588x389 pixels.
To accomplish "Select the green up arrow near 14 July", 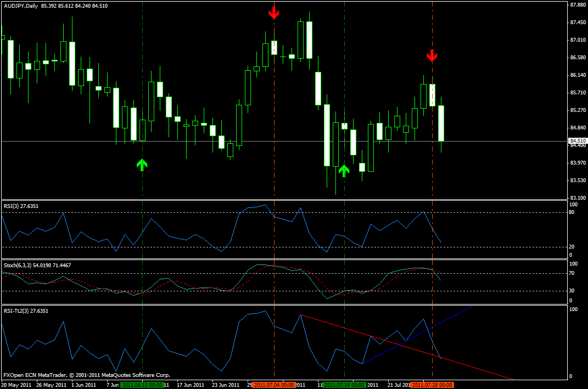I will pyautogui.click(x=344, y=171).
